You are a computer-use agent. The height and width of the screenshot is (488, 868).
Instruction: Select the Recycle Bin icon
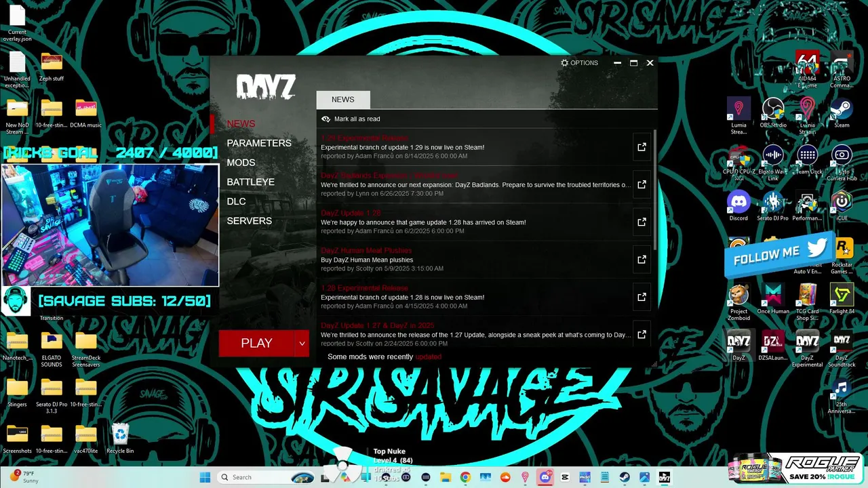[x=120, y=438]
